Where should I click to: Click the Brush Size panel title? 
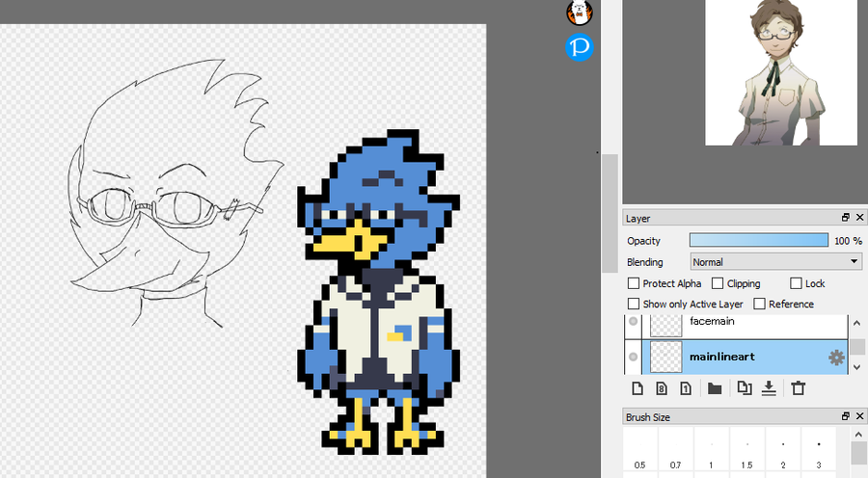tap(648, 417)
